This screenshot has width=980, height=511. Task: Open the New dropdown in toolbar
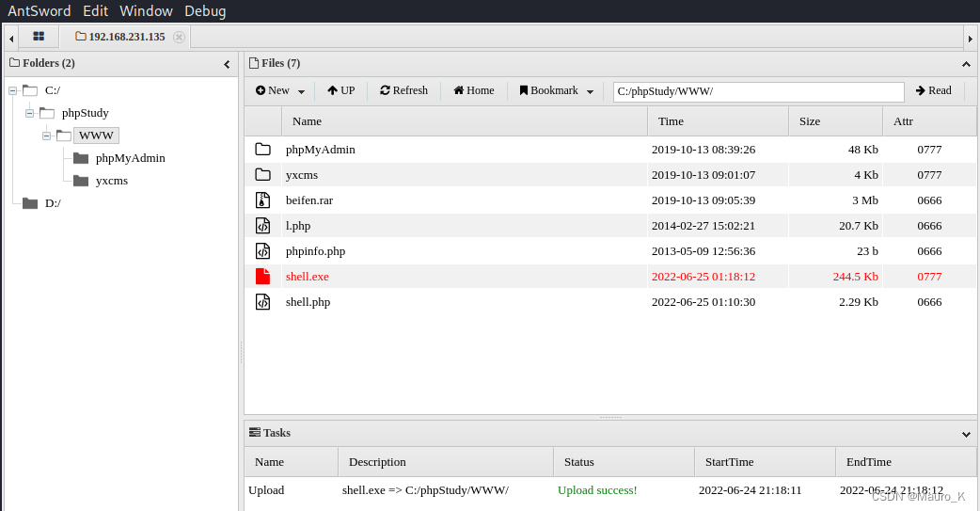[x=280, y=90]
